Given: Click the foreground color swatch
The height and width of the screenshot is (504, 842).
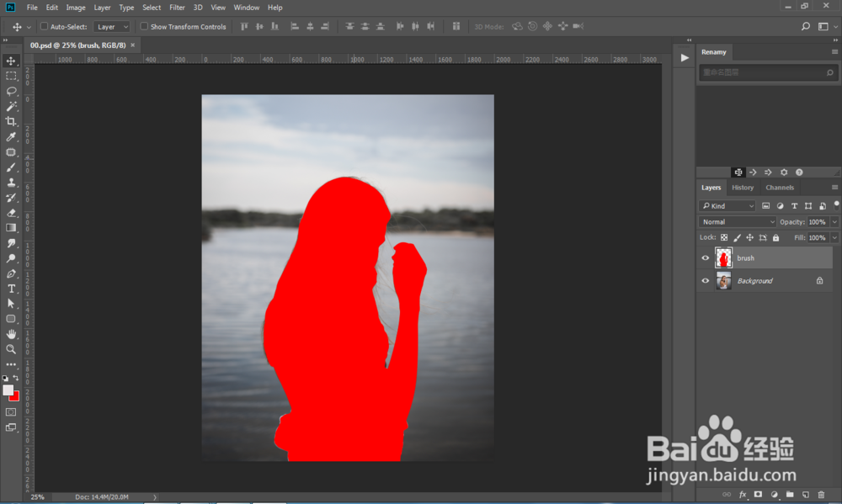Looking at the screenshot, I should 8,390.
